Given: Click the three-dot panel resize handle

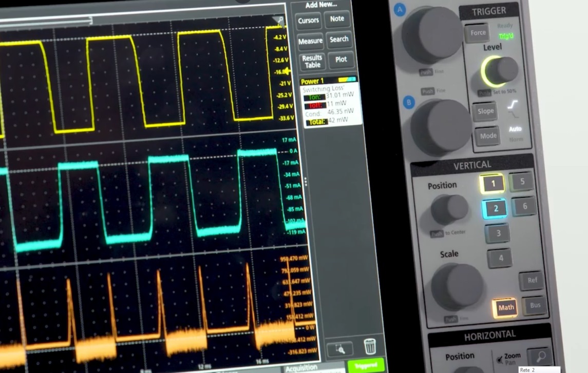Looking at the screenshot, I should (306, 182).
